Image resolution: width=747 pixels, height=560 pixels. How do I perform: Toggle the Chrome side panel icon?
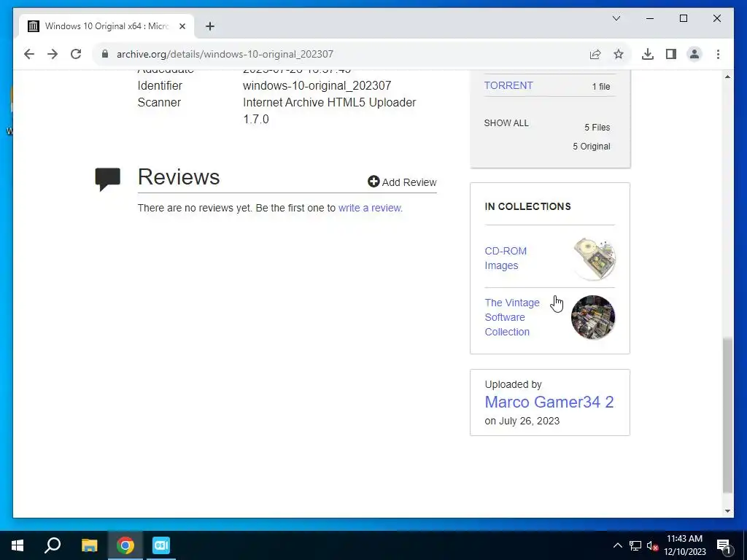671,54
